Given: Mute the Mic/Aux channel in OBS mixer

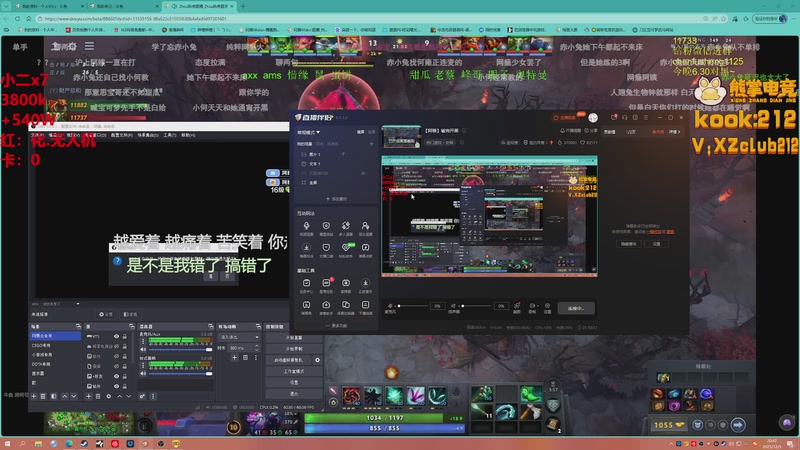Looking at the screenshot, I should pos(143,349).
